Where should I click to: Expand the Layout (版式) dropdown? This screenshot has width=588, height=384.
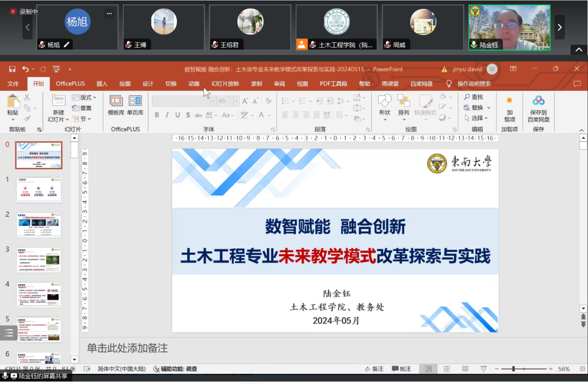click(84, 97)
